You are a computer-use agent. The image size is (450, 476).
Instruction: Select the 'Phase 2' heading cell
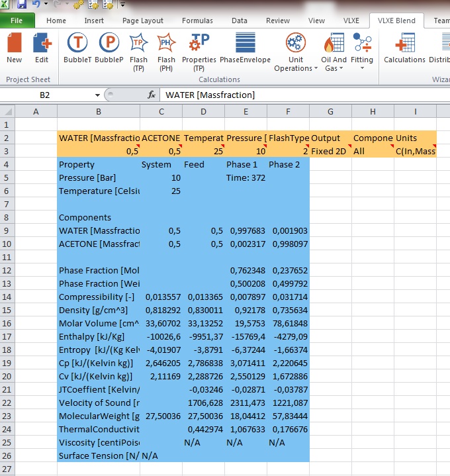click(x=289, y=164)
